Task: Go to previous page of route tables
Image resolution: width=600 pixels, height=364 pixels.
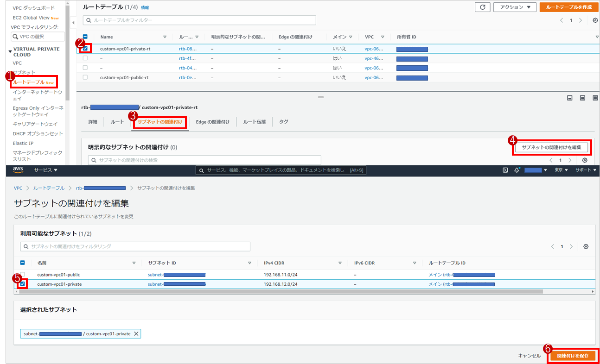Action: [562, 20]
